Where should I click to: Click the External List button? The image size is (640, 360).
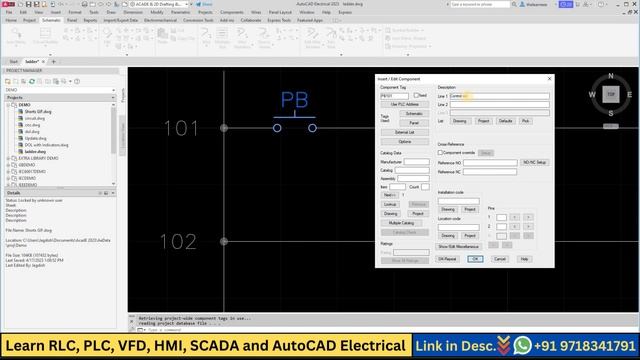pos(404,132)
